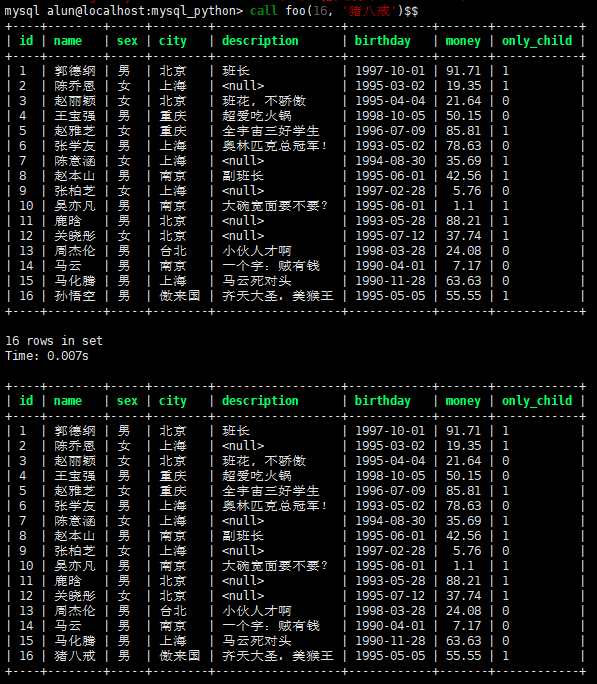597x684 pixels.
Task: Click '大碗宽面要不要？' in the lower table
Action: point(275,566)
